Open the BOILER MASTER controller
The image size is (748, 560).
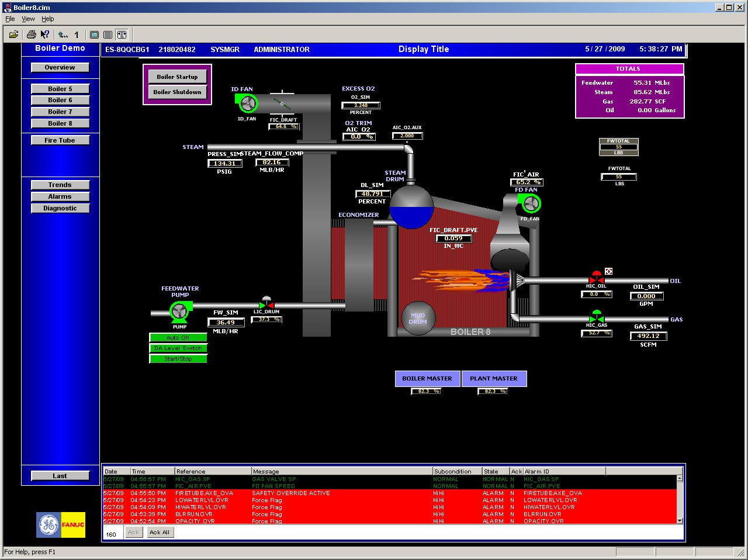click(x=427, y=379)
